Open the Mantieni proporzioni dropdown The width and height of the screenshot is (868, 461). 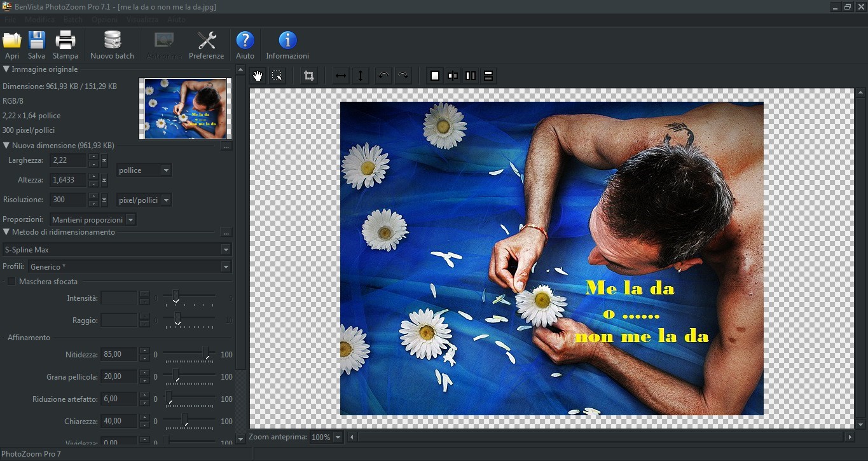pos(93,219)
